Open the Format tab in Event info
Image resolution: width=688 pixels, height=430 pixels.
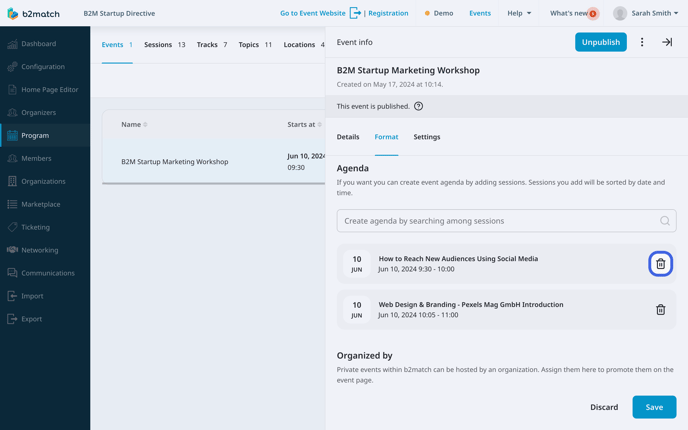click(386, 137)
